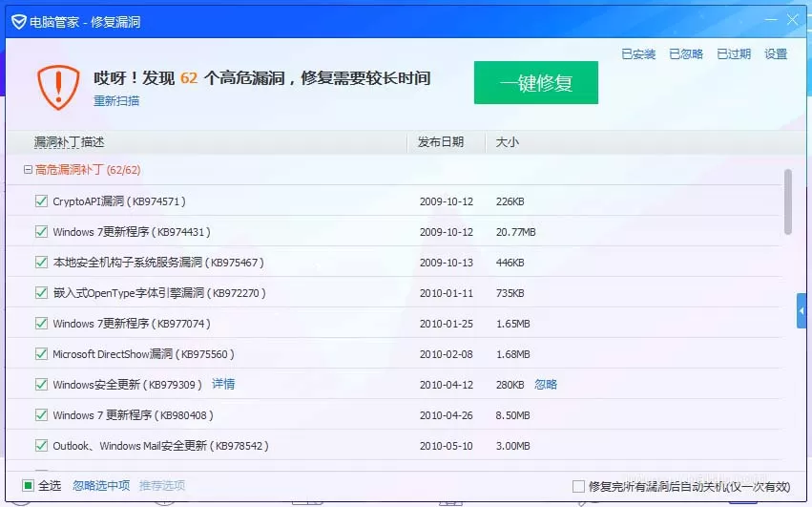
Task: Click the orange warning shield icon
Action: tap(58, 87)
